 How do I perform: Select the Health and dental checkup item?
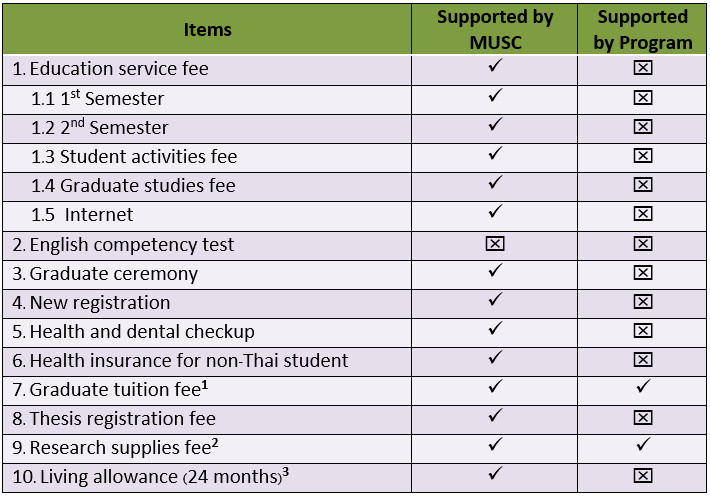[141, 331]
